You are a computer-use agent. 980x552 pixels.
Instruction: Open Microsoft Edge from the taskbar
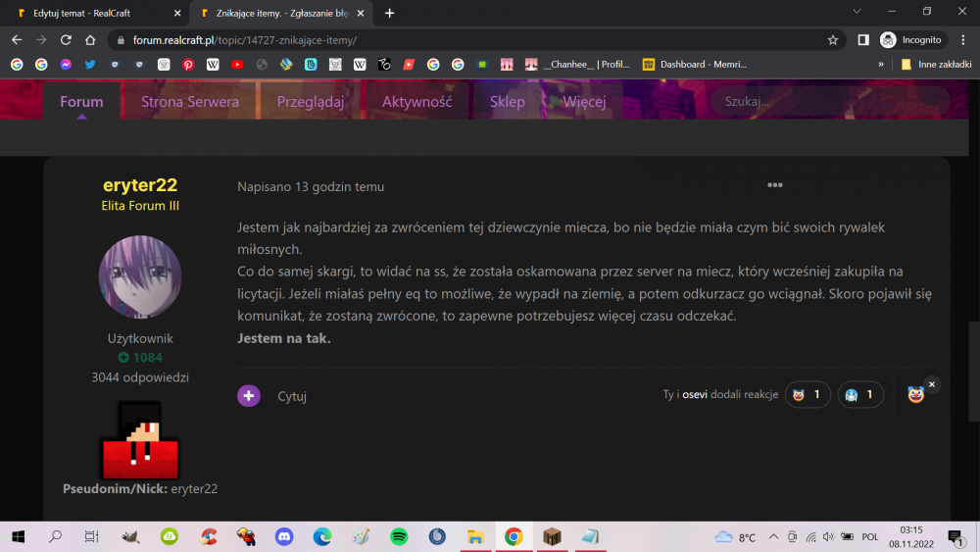322,537
